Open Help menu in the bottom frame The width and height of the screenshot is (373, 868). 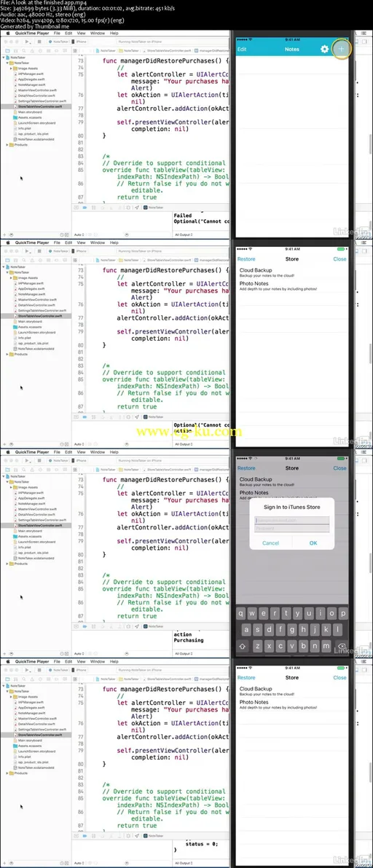click(114, 661)
